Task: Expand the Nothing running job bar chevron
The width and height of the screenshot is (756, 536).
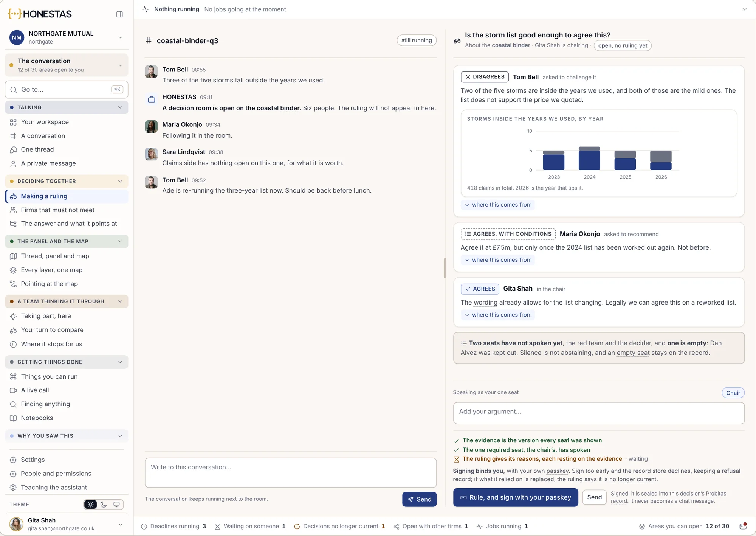Action: coord(744,9)
